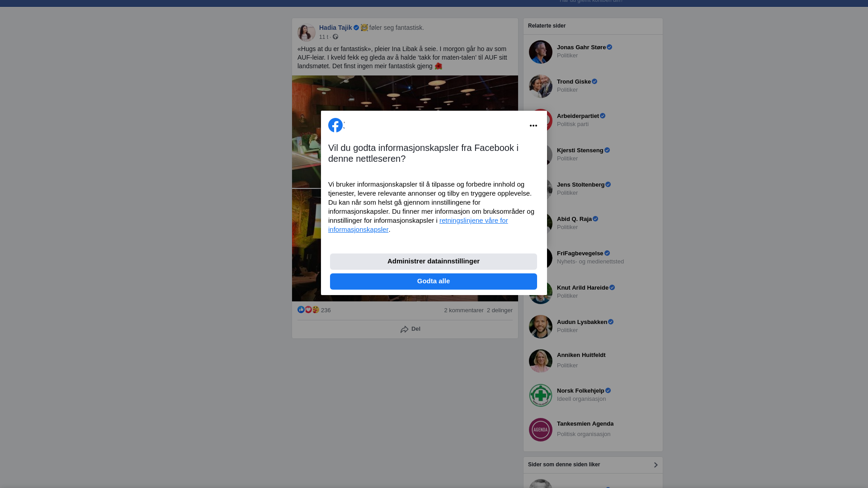Click Administrer datainnstillinger button
Screen dimensions: 868x488
434,262
